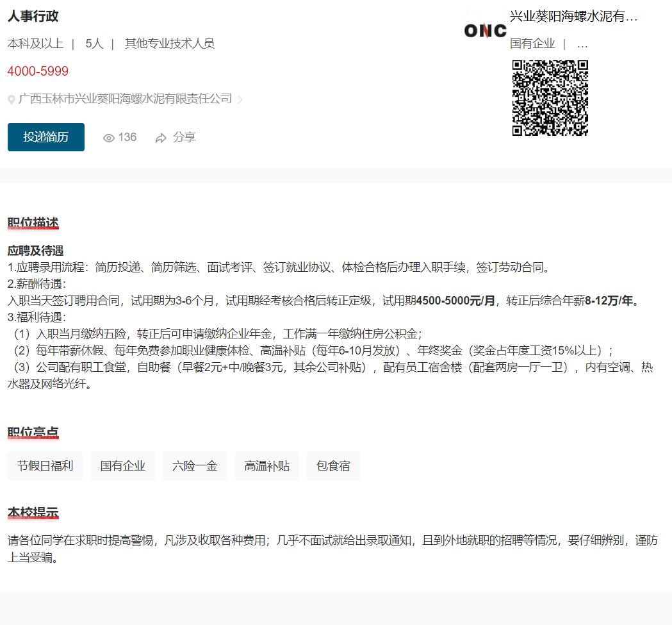Viewport: 672px width, 625px height.
Task: Open the 广西玉林市兴业葵阳海螺水泥有限责任公司 address link
Action: [x=125, y=99]
